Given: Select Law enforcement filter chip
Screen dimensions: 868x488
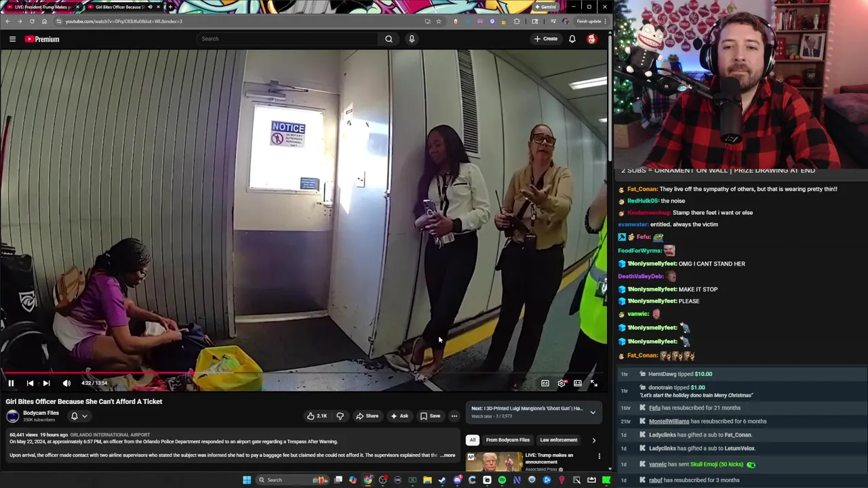Looking at the screenshot, I should click(559, 440).
